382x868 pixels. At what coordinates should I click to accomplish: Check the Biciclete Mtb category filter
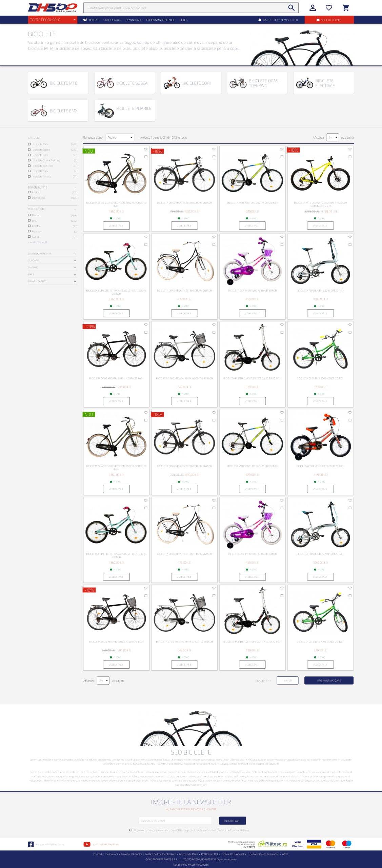[29, 144]
